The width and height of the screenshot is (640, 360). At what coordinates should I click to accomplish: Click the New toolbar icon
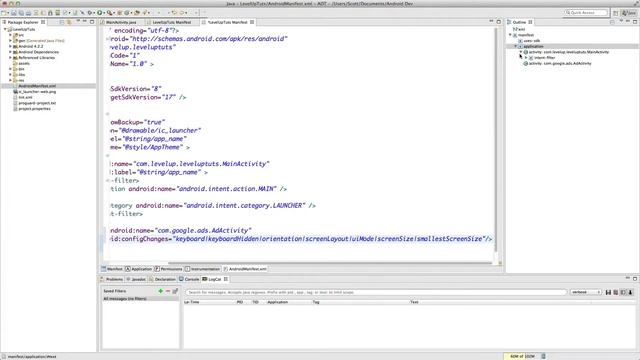click(4, 13)
